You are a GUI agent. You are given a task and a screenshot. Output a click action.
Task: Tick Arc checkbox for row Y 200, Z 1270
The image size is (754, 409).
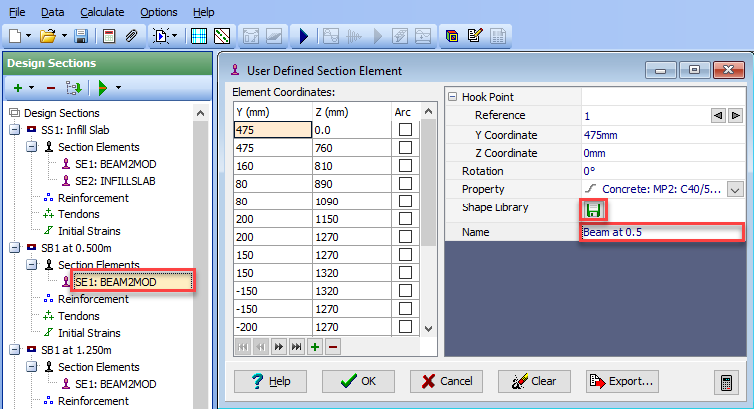coord(405,237)
